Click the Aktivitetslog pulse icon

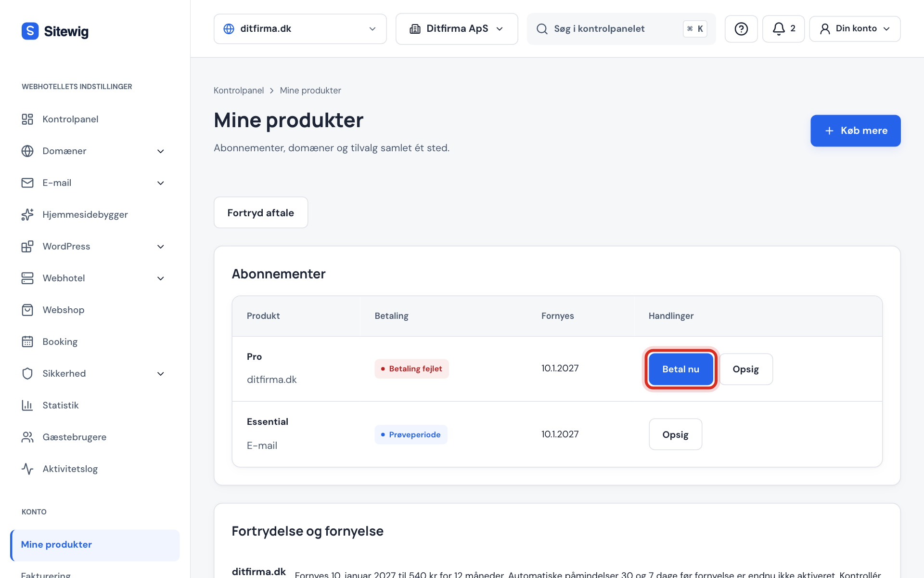coord(27,469)
